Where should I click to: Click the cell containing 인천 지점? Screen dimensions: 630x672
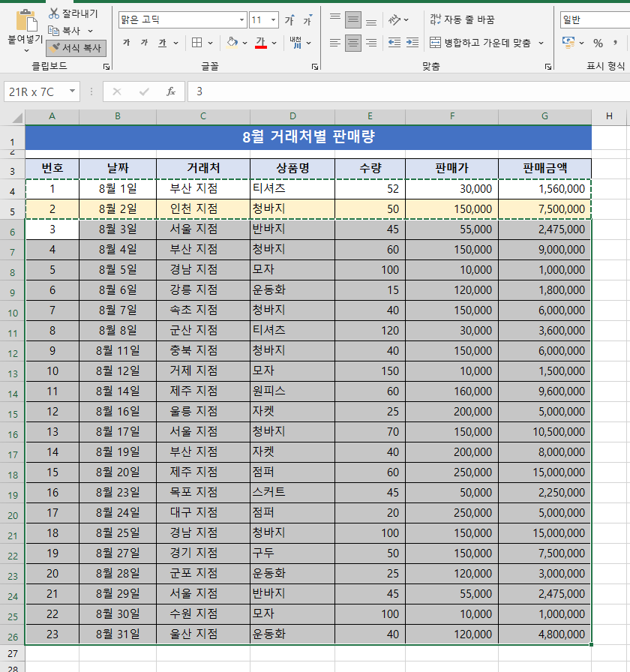pos(203,209)
